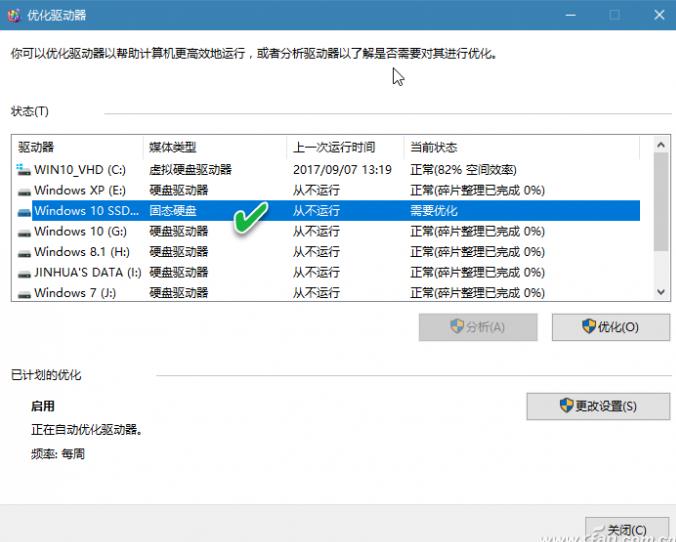Click the 优化(O) button
This screenshot has height=542, width=676.
point(611,327)
